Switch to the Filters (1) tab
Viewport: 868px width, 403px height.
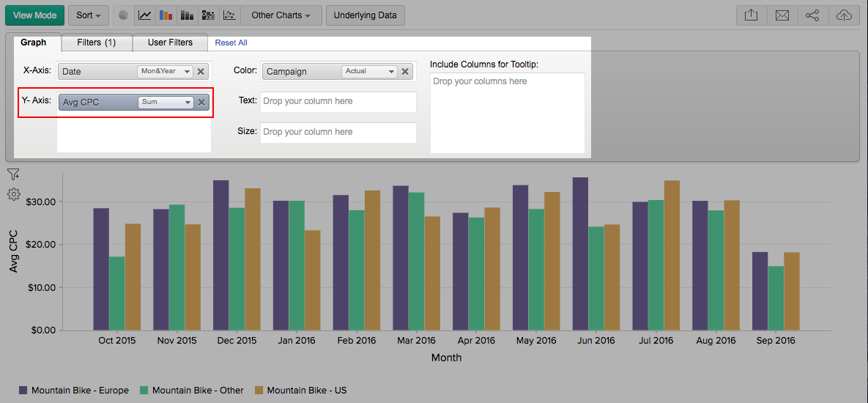[x=97, y=42]
